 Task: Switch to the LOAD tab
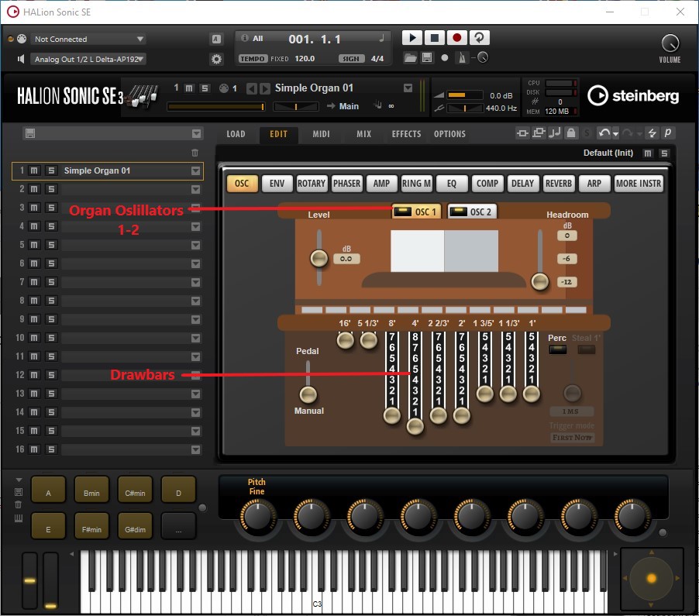(x=236, y=134)
